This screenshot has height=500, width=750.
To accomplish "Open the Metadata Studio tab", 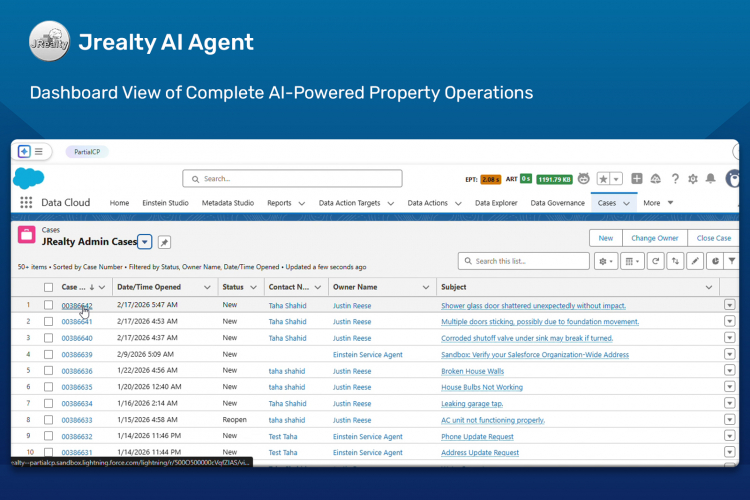I will [228, 203].
